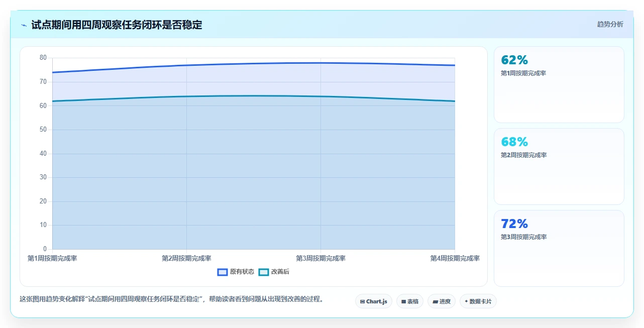The height and width of the screenshot is (328, 644).
Task: Click the y-axis value 80
Action: 43,58
